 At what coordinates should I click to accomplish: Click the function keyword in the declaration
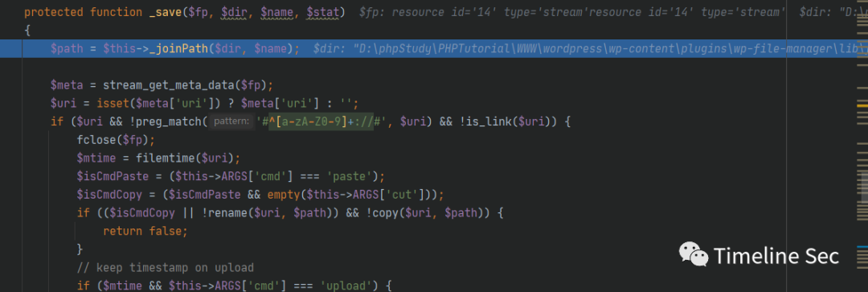[x=117, y=12]
